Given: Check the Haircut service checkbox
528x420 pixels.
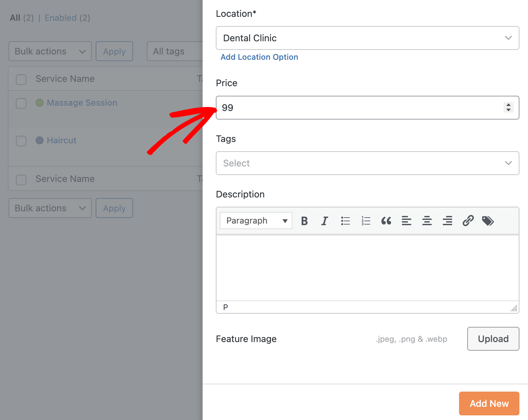Looking at the screenshot, I should point(21,141).
